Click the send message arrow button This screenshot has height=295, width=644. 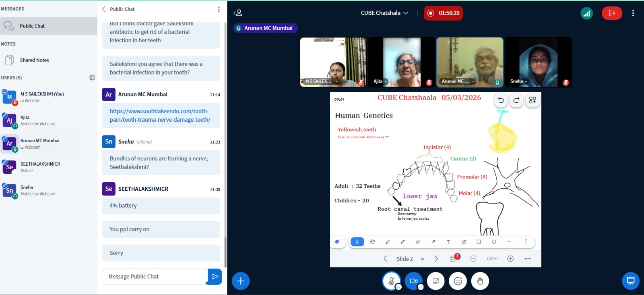pos(215,276)
